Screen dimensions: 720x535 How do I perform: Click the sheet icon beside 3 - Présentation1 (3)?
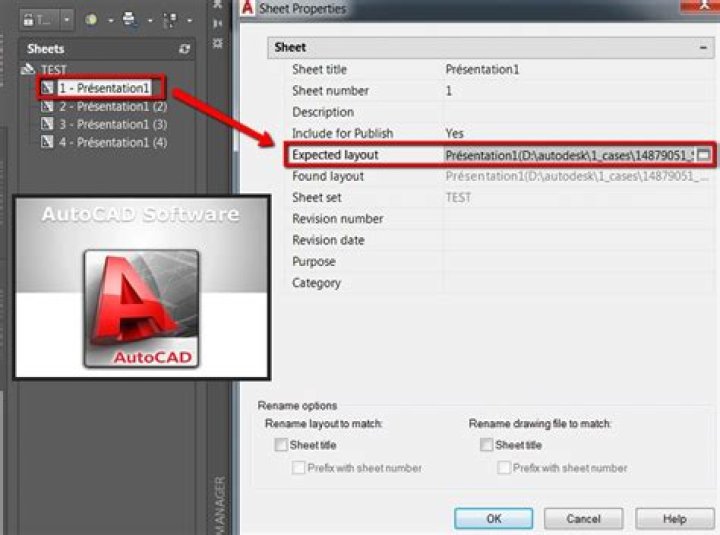tap(47, 124)
